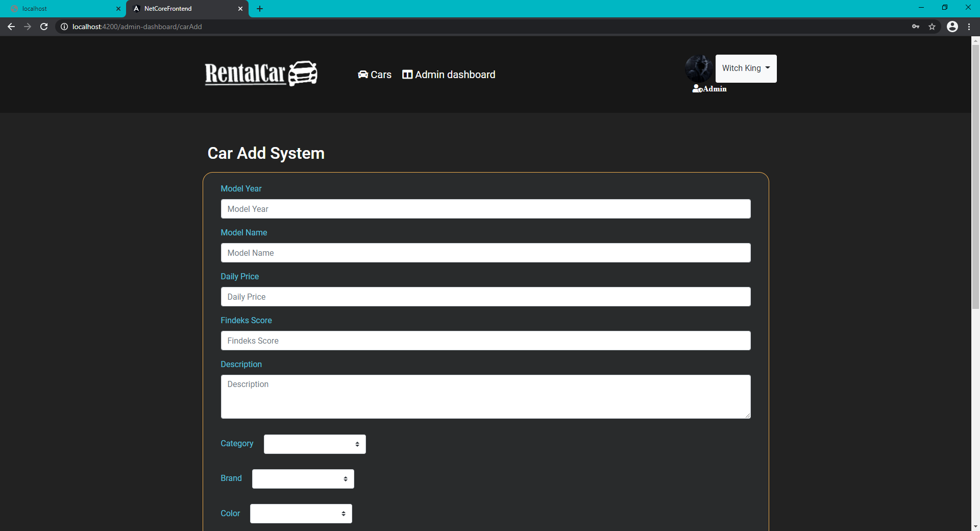Focus the Findeks Score input field
Screen dimensions: 980x531
coord(485,341)
